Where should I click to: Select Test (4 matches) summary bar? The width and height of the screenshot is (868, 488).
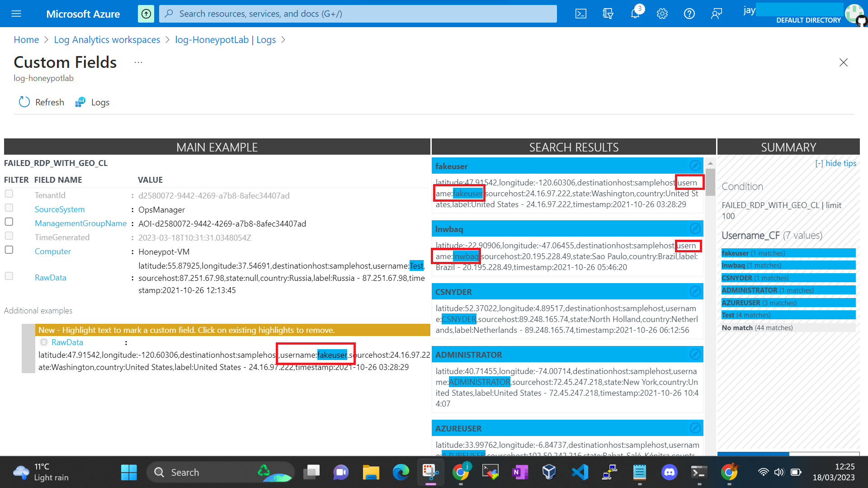coord(788,315)
